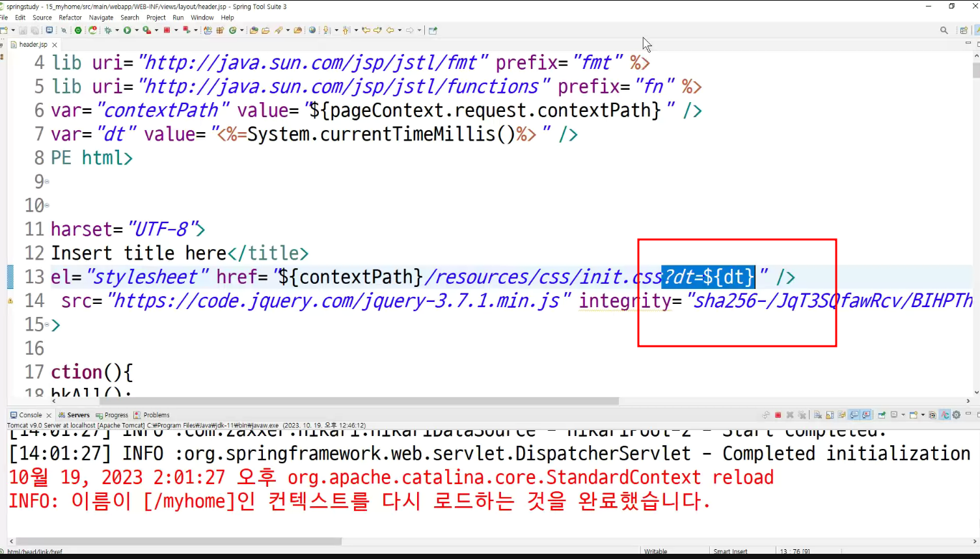This screenshot has height=559, width=980.
Task: Switch to the Servers tab
Action: pyautogui.click(x=74, y=415)
